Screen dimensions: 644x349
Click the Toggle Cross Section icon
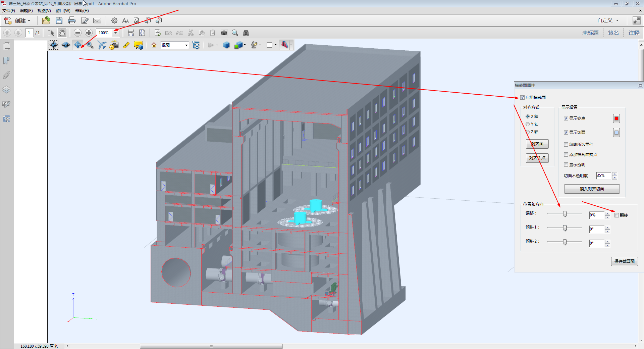click(284, 45)
